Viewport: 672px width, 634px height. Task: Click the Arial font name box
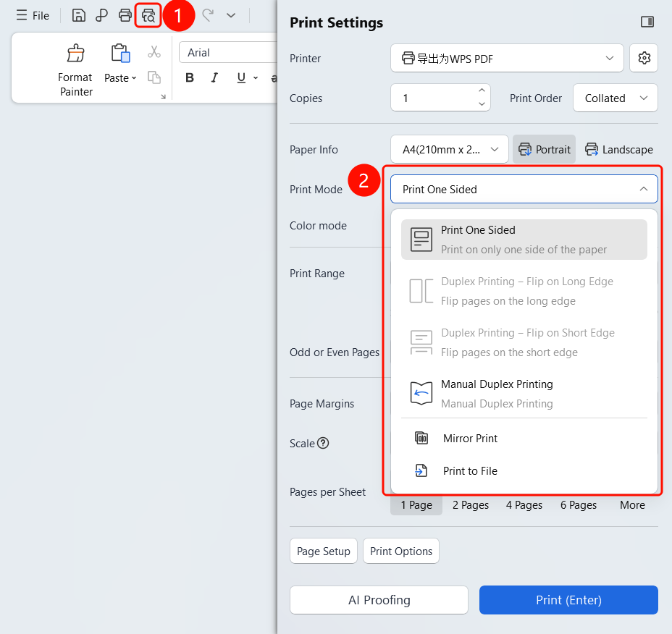pos(228,53)
